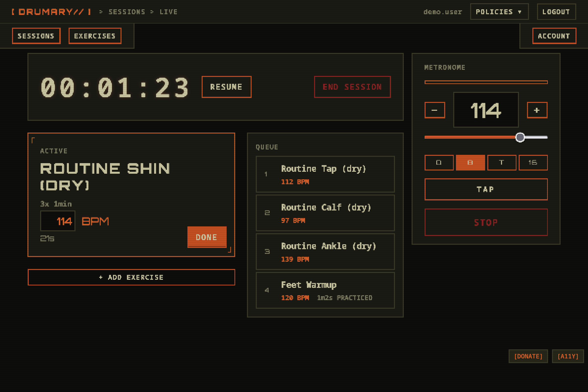Select the sixteenth-note 16 subdivision
Viewport: 588px width, 392px height.
(x=533, y=162)
